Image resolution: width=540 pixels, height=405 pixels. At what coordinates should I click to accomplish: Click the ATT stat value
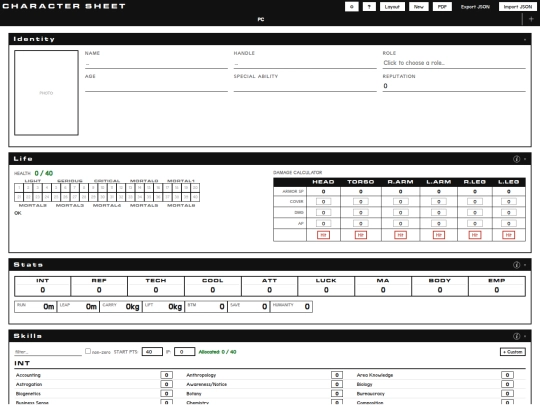pos(269,290)
